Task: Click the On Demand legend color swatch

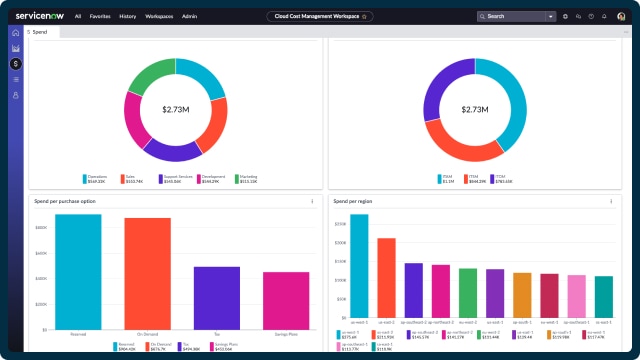Action: click(147, 347)
